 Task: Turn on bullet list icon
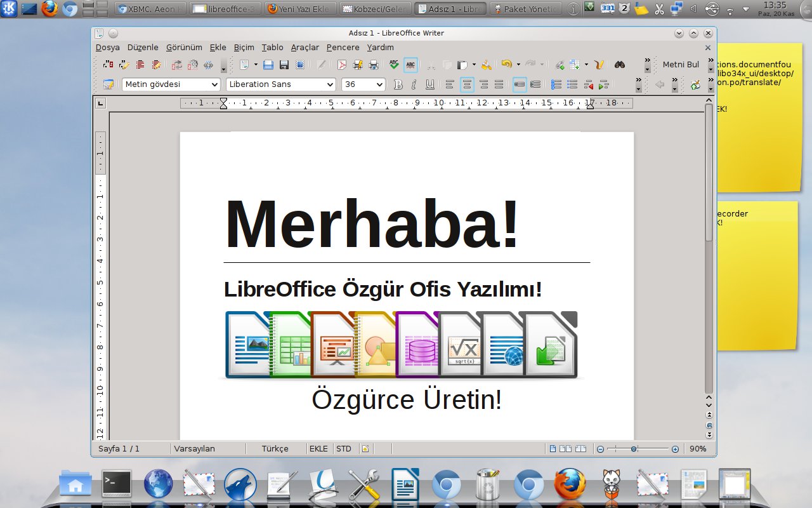tap(572, 84)
